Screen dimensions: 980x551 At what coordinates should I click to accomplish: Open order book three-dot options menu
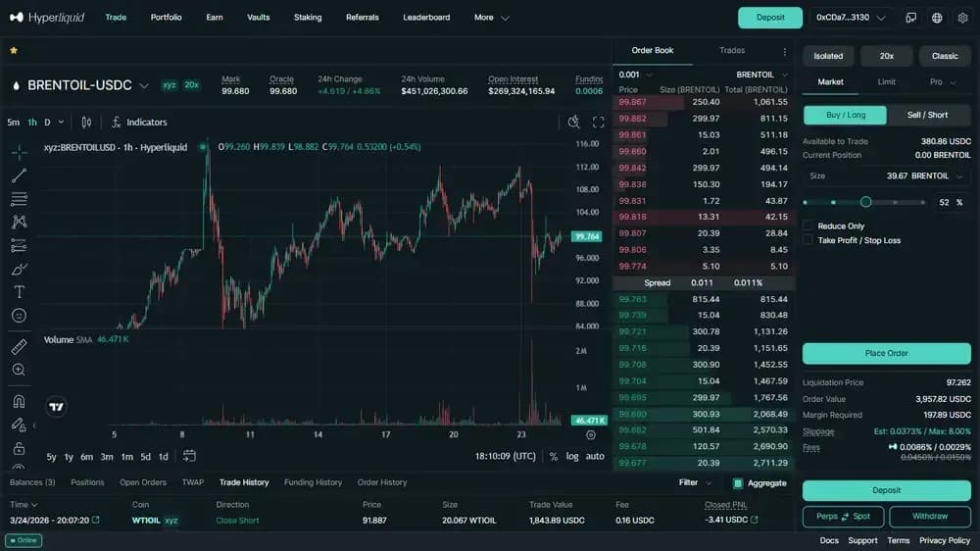tap(784, 51)
